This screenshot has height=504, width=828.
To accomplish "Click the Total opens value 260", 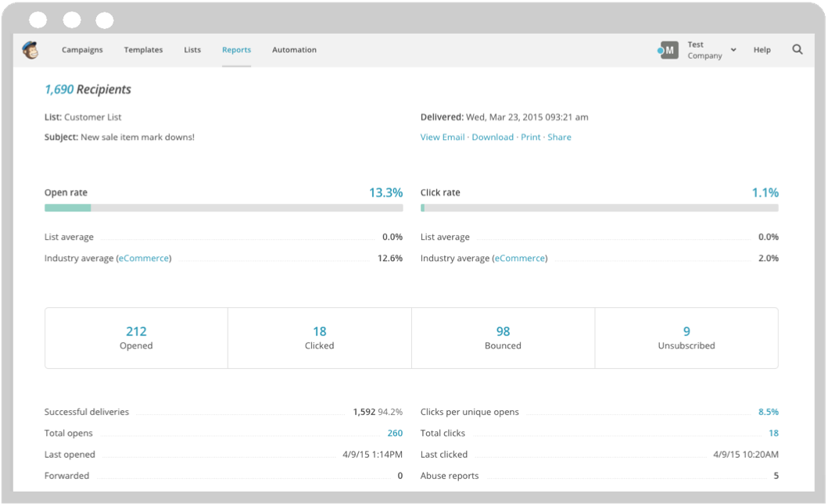I will (x=395, y=433).
